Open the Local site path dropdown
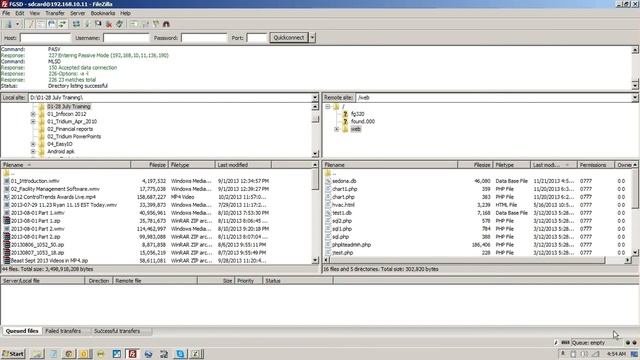The width and height of the screenshot is (640, 360). click(x=315, y=98)
